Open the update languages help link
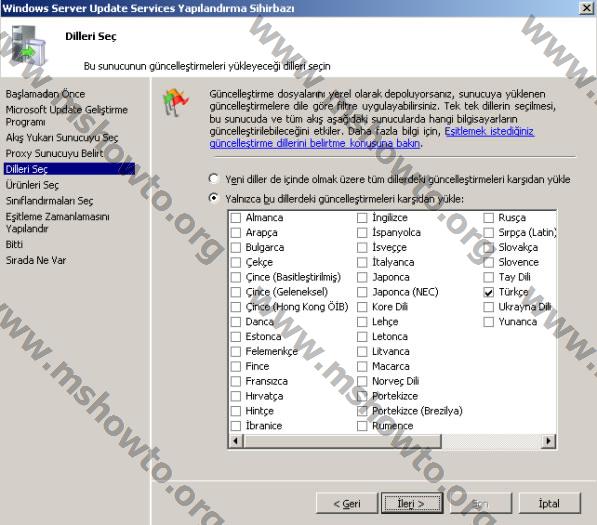The height and width of the screenshot is (525, 597). (372, 137)
